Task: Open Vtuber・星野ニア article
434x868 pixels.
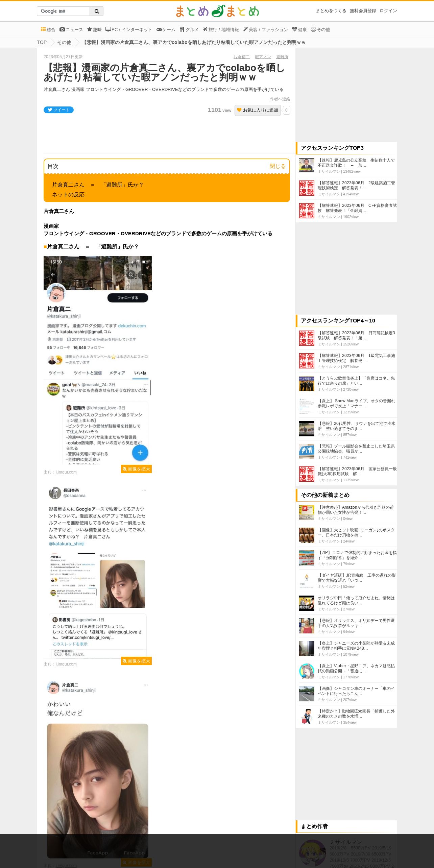Action: [x=356, y=668]
